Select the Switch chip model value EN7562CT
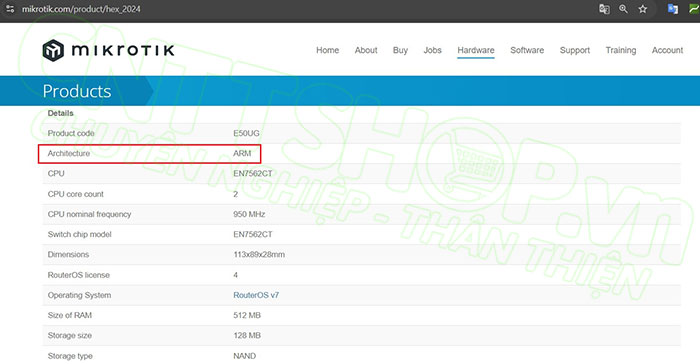 click(253, 234)
